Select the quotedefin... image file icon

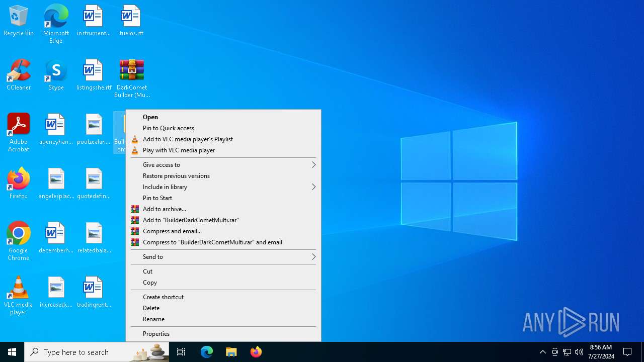(x=94, y=184)
